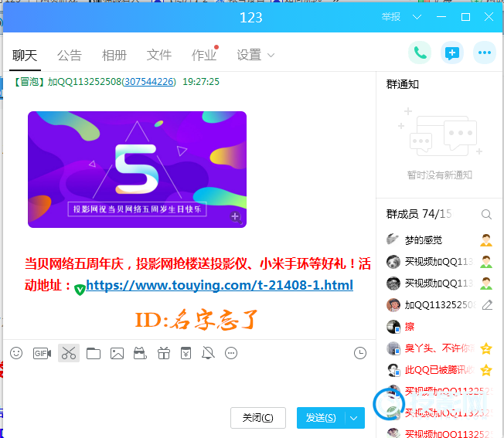Click the green V verified link badge
Screen dimensions: 504x438
[80, 290]
